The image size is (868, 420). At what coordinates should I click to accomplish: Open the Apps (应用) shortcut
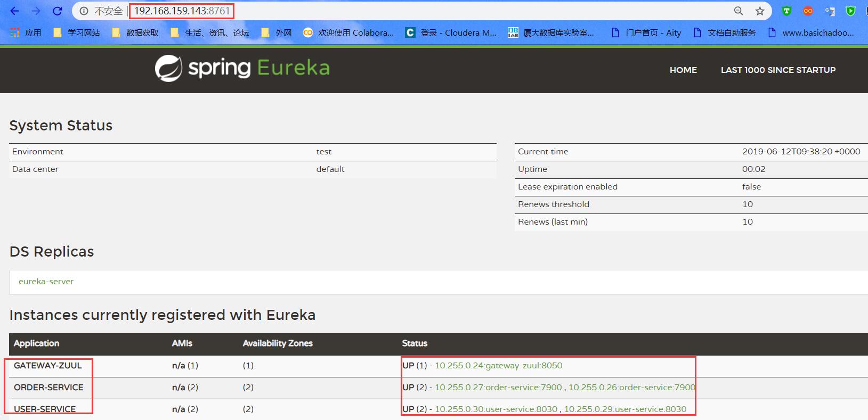pyautogui.click(x=26, y=32)
